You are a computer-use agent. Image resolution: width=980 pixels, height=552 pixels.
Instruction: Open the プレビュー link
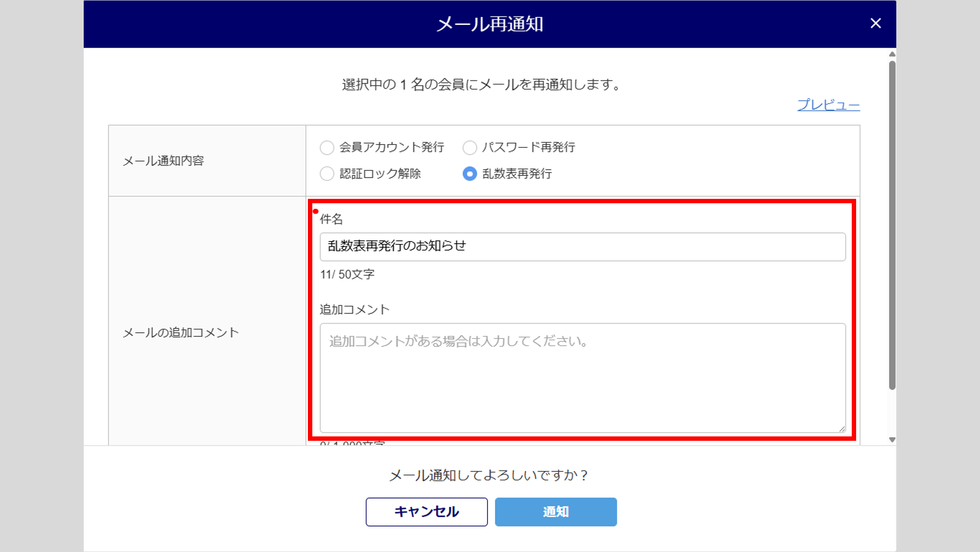828,105
